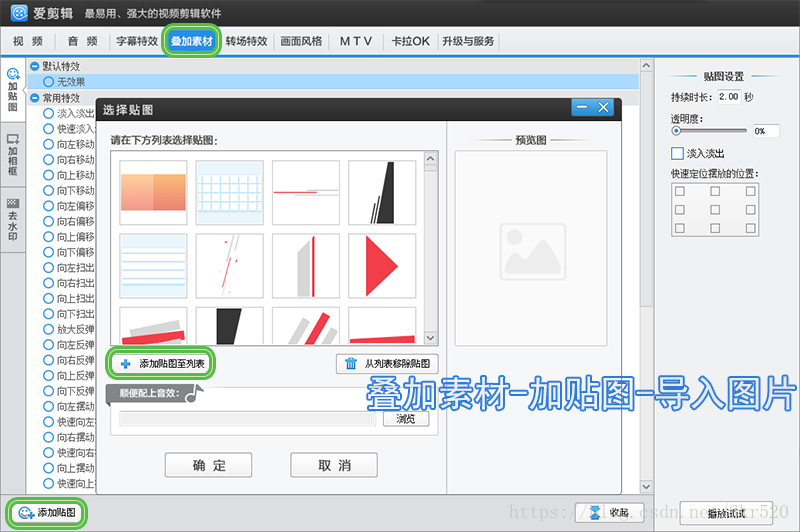Screen dimensions: 800x532
Task: Open the 去水印 sidebar panel
Action: pos(13,219)
